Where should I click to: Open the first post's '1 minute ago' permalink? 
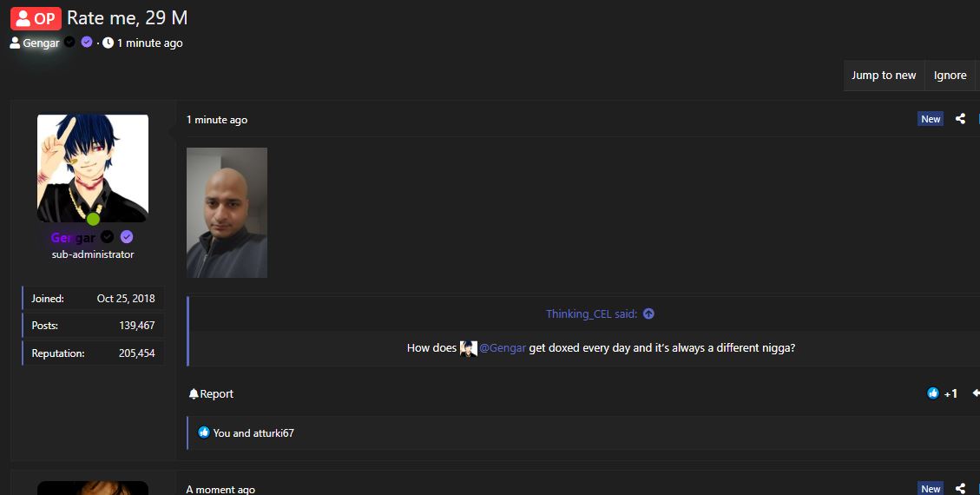pos(217,120)
